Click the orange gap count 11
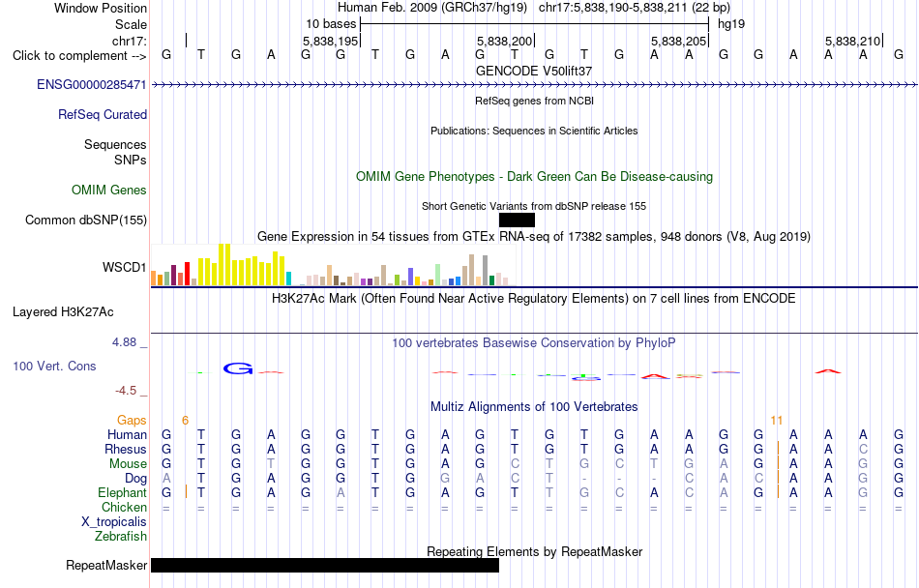919x588 pixels. (777, 421)
